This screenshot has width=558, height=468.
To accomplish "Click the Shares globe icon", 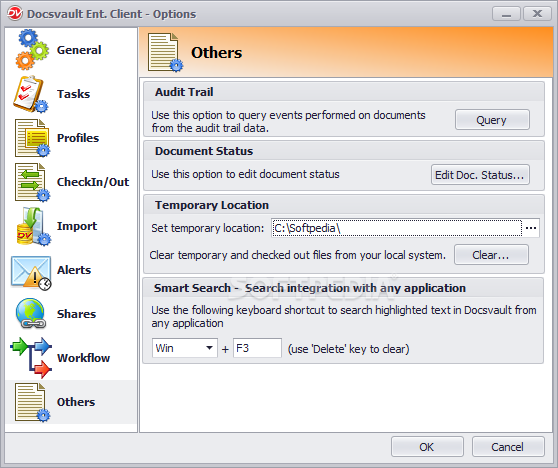I will (x=31, y=314).
